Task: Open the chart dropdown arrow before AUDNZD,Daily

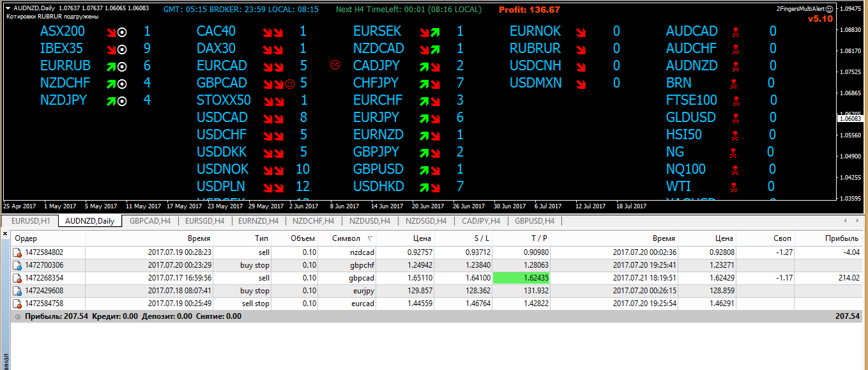Action: [8, 8]
